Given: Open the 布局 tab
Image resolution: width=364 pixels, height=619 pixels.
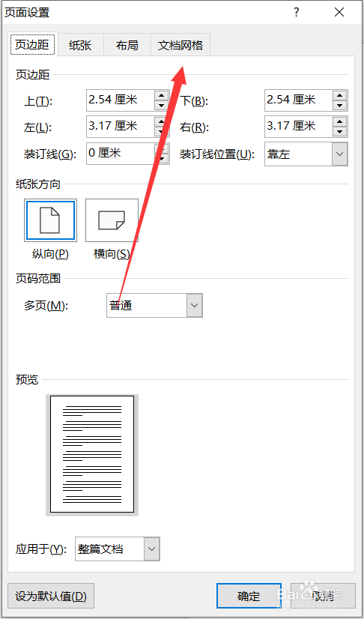Looking at the screenshot, I should tap(127, 45).
